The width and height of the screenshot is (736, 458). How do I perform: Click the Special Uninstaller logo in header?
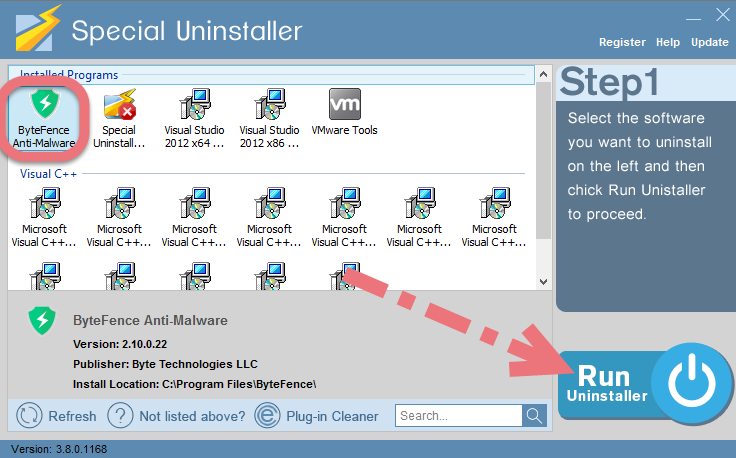coord(38,29)
